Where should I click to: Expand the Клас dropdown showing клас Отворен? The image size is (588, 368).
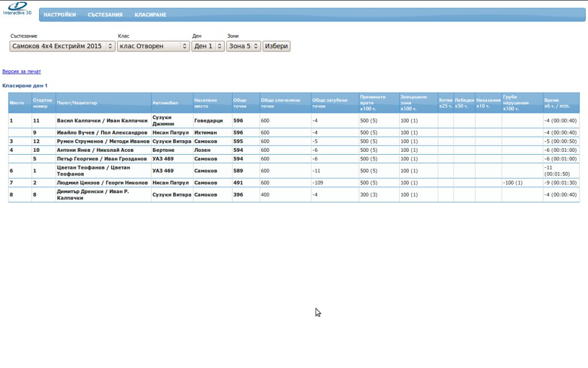[153, 46]
